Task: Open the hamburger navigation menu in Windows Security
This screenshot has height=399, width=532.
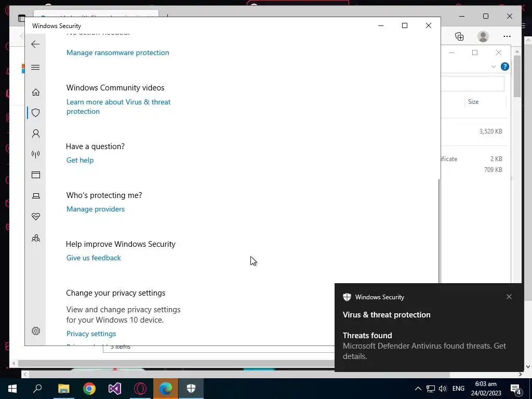Action: [x=35, y=67]
